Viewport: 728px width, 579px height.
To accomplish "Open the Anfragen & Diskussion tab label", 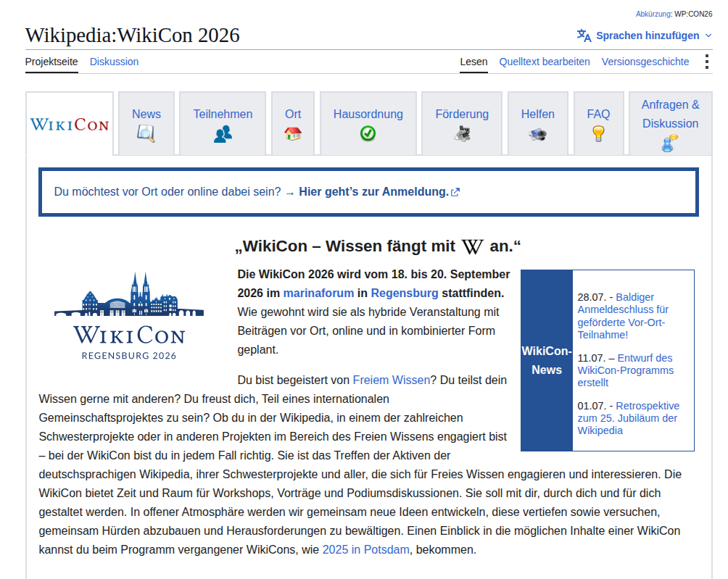I will pyautogui.click(x=671, y=114).
